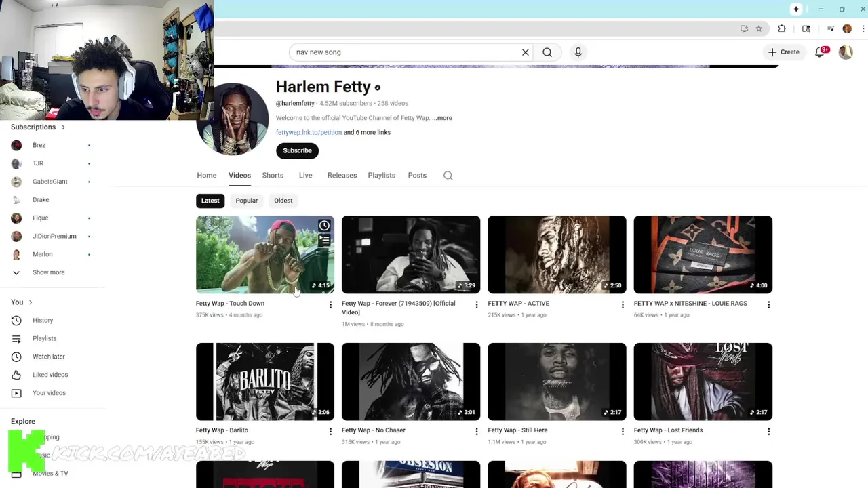Switch to the Releases tab
This screenshot has height=488, width=868.
pos(342,176)
